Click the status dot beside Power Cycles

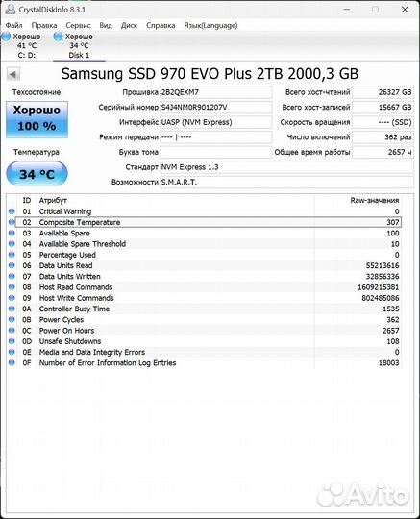12,319
